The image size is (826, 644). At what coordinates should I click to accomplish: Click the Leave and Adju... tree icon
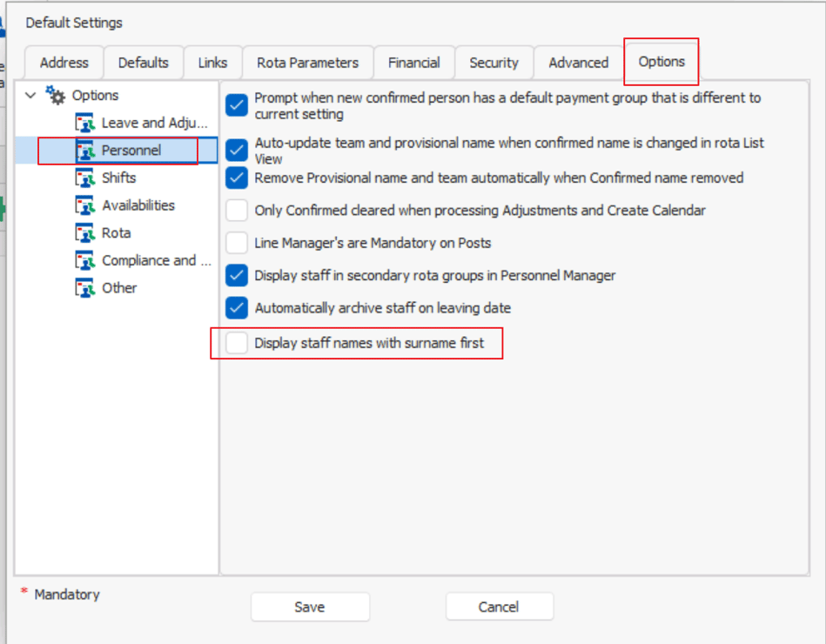click(x=84, y=123)
